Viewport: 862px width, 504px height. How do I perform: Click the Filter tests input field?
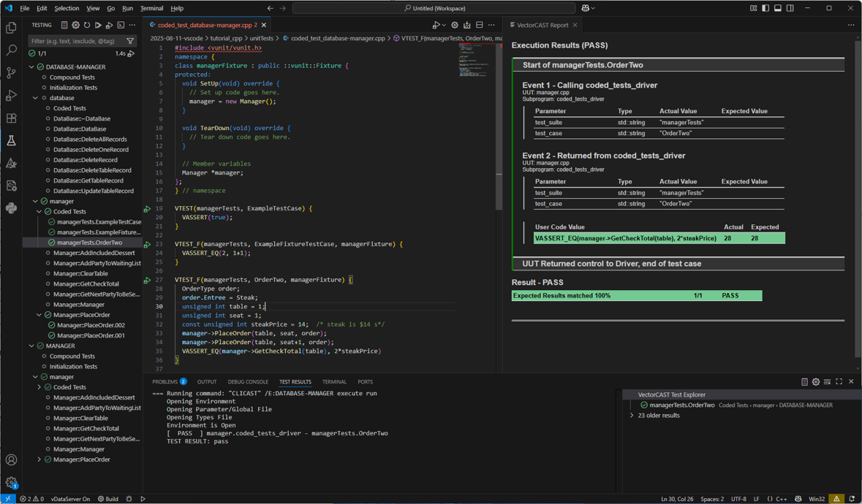coord(77,41)
